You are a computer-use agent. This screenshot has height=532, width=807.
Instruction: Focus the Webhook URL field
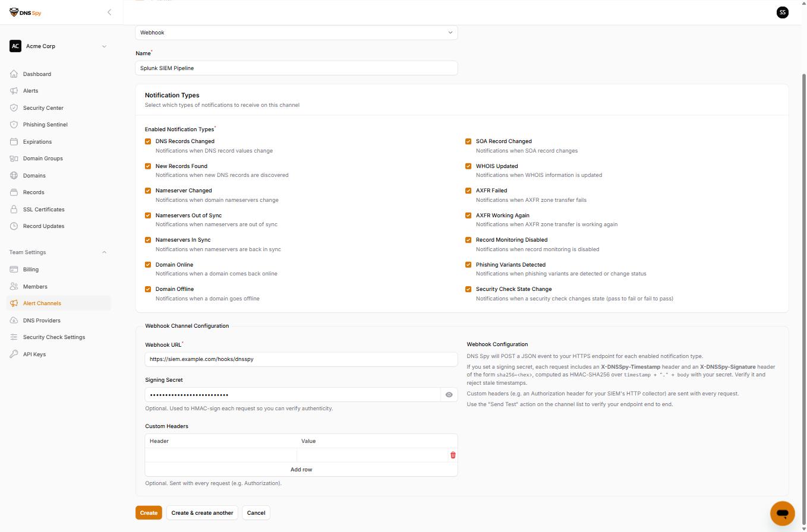tap(301, 359)
